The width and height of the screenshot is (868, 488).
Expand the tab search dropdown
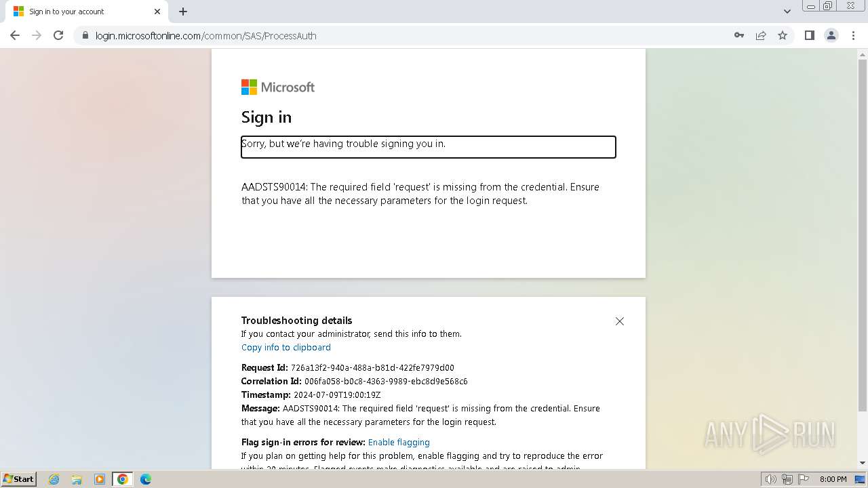(x=787, y=12)
